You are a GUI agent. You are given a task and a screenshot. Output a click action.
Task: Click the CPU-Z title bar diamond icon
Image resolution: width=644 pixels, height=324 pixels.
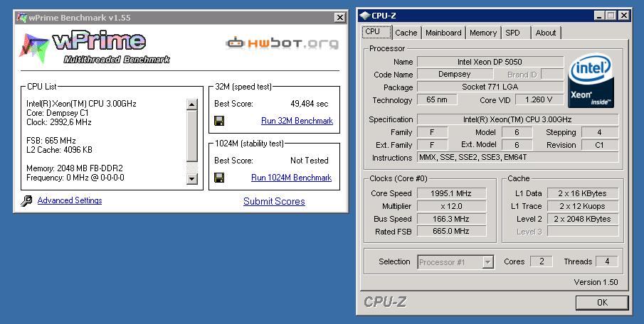(365, 16)
